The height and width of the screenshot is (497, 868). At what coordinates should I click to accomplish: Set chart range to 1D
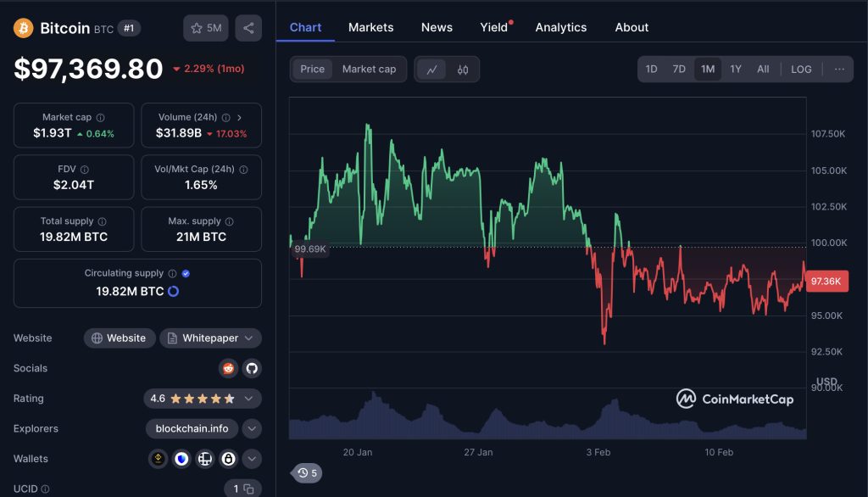tap(652, 70)
